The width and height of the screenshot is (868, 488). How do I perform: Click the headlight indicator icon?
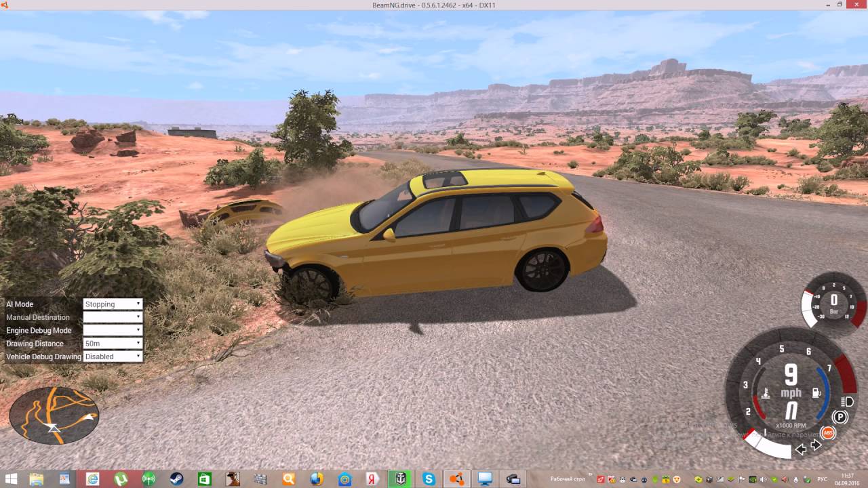tap(846, 402)
